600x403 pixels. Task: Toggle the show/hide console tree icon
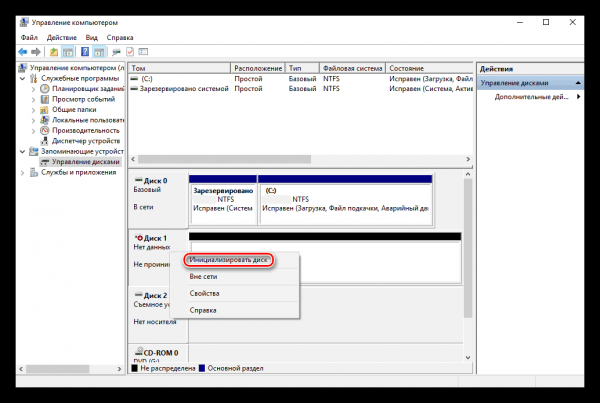[68, 52]
